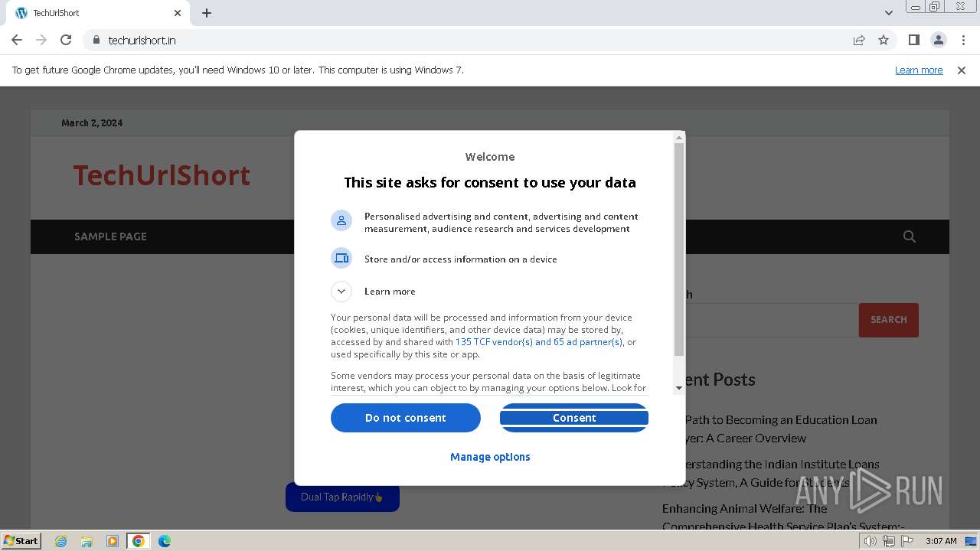Screen dimensions: 980x551
Task: Open Windows Start menu
Action: [21, 540]
